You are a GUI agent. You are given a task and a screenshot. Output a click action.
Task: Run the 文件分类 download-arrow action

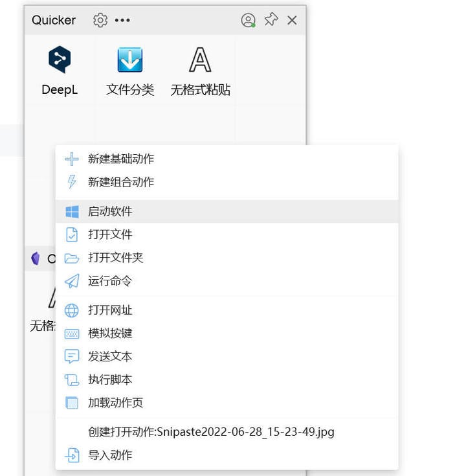coord(130,60)
